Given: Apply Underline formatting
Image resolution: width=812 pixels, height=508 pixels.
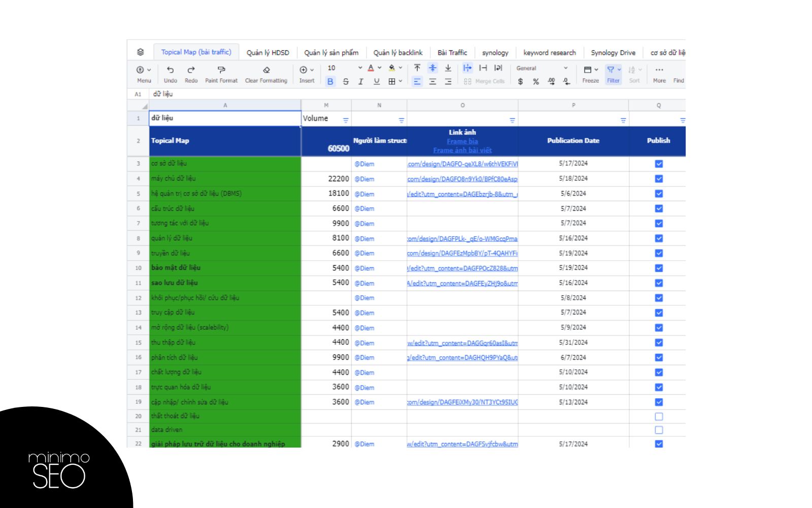Looking at the screenshot, I should 377,81.
